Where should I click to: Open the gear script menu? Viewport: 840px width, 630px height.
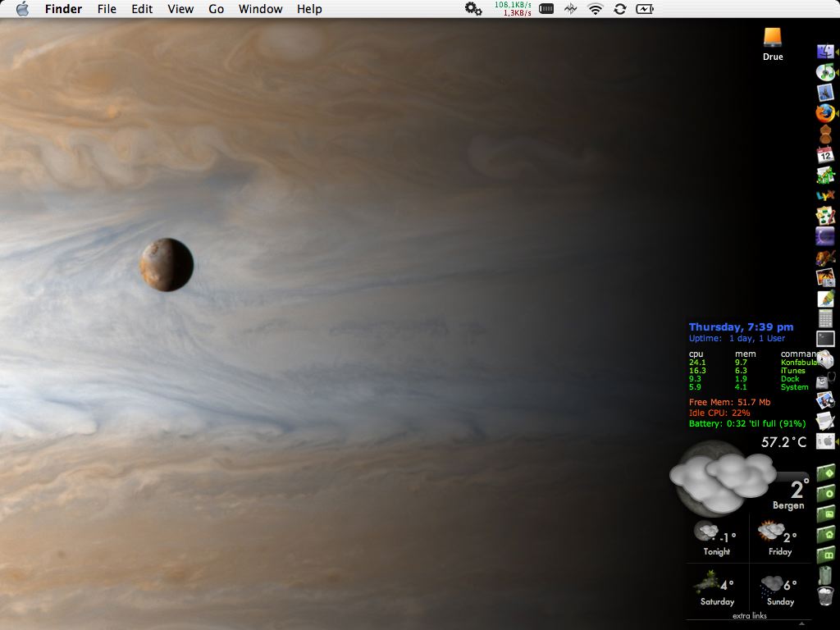472,9
